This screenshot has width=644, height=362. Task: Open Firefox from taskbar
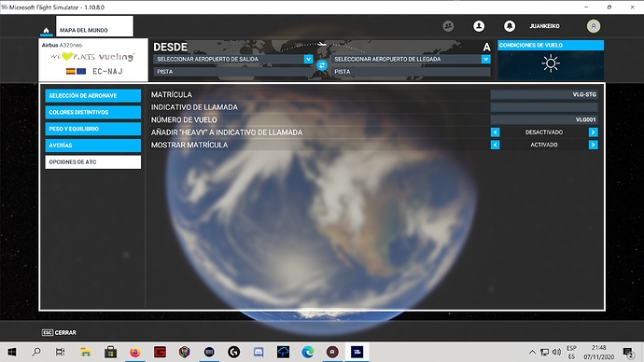point(134,352)
